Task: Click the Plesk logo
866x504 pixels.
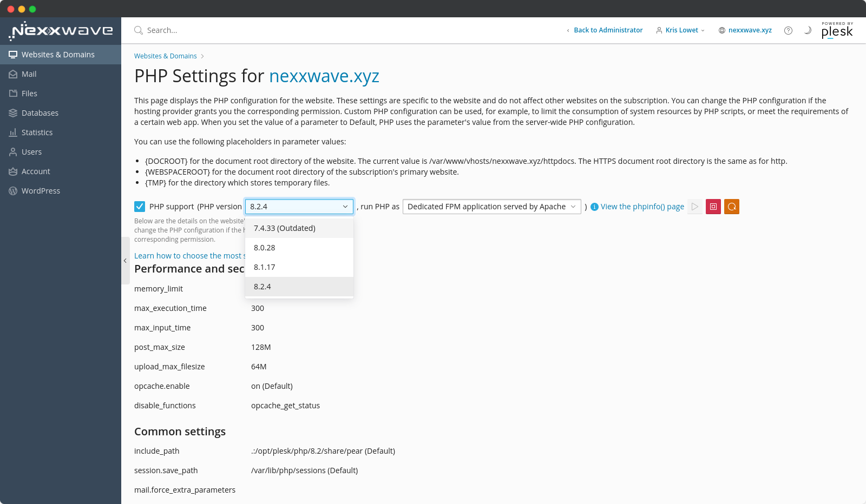Action: pos(837,30)
